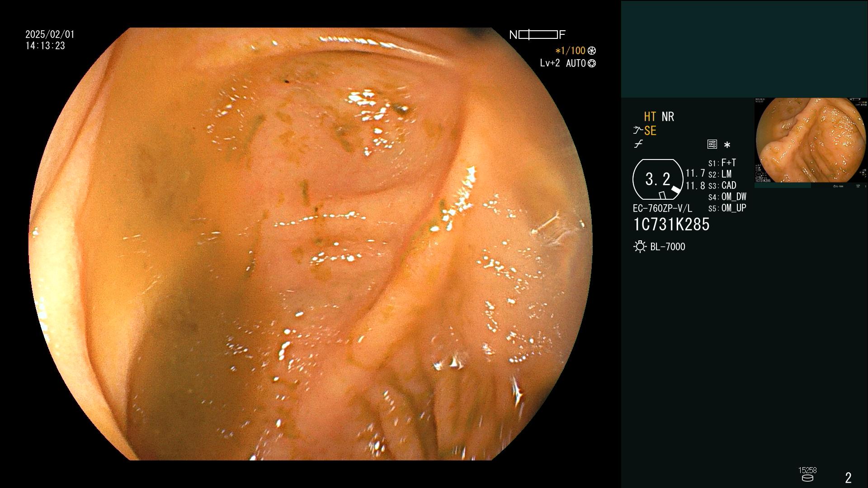Click the tone curve icon below SE
The width and height of the screenshot is (868, 488).
638,144
